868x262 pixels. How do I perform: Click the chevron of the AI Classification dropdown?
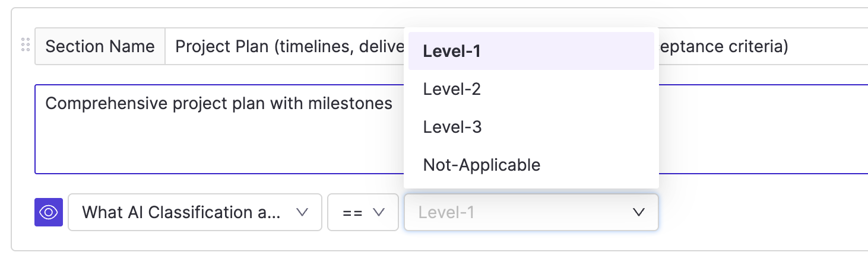tap(302, 212)
